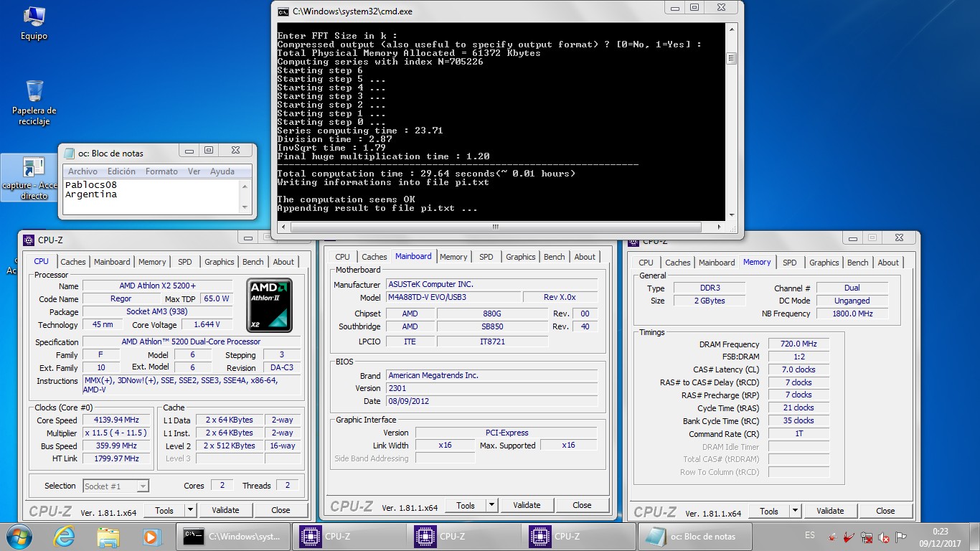This screenshot has height=551, width=980.
Task: Click the Show desktop strip
Action: point(975,537)
